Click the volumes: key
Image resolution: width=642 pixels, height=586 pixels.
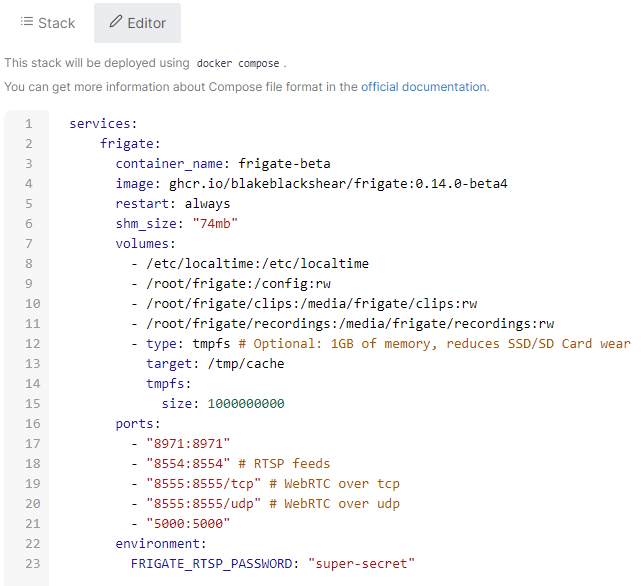point(145,244)
